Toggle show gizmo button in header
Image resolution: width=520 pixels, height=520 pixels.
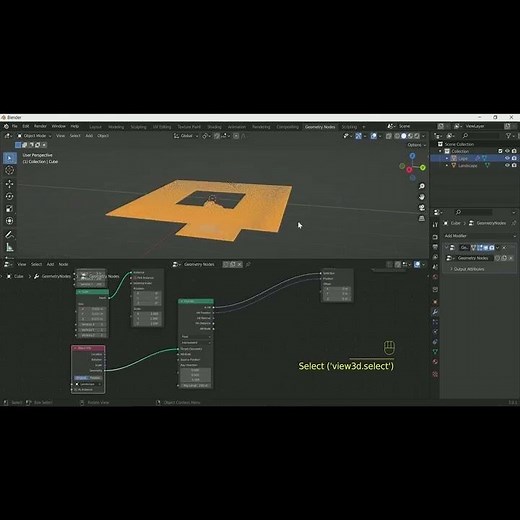(x=358, y=136)
